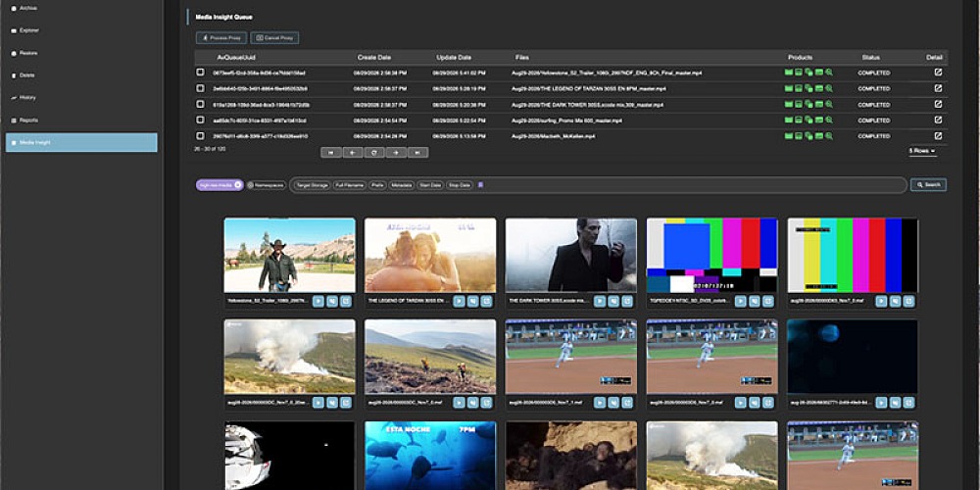Open Detail for THE LEGEND OF TARZAN row
The width and height of the screenshot is (980, 490).
(x=938, y=88)
